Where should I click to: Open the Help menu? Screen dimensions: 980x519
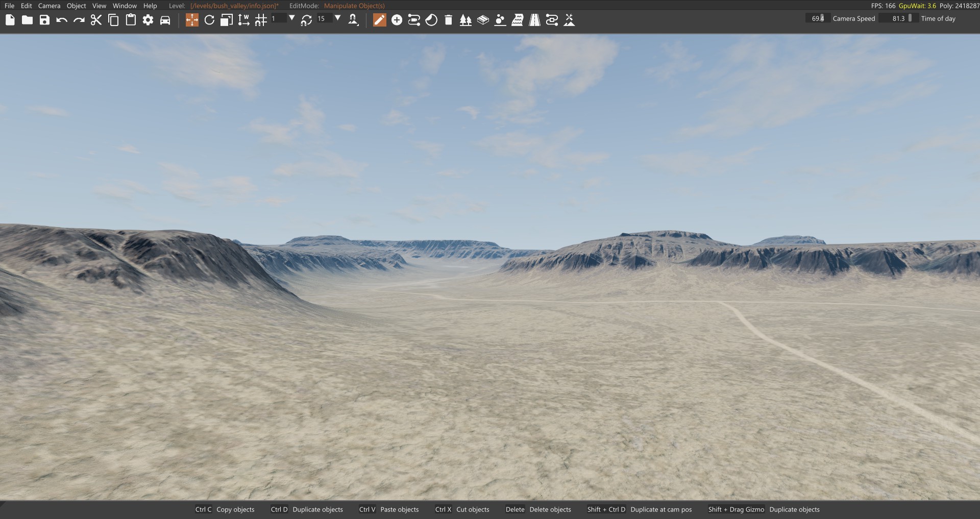click(150, 6)
